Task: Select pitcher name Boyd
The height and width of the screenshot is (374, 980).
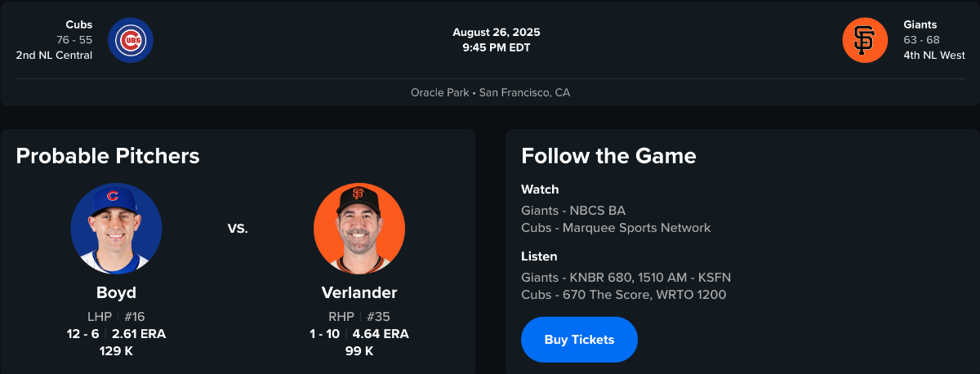Action: click(x=116, y=293)
